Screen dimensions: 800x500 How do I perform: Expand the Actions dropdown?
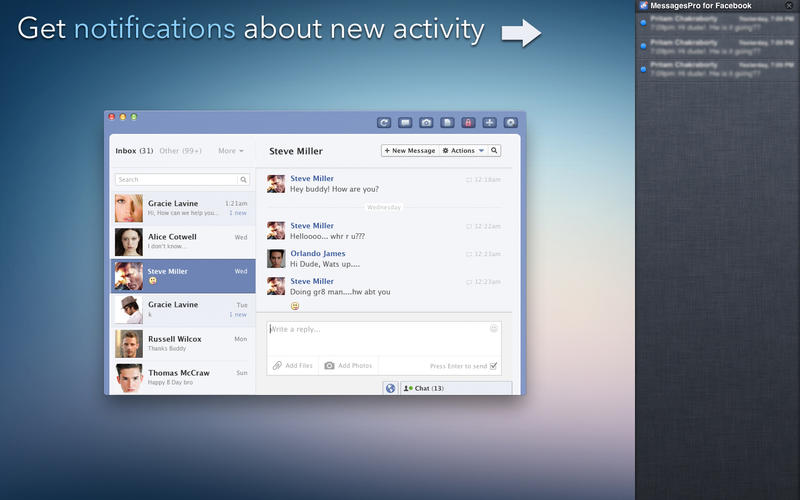tap(463, 151)
